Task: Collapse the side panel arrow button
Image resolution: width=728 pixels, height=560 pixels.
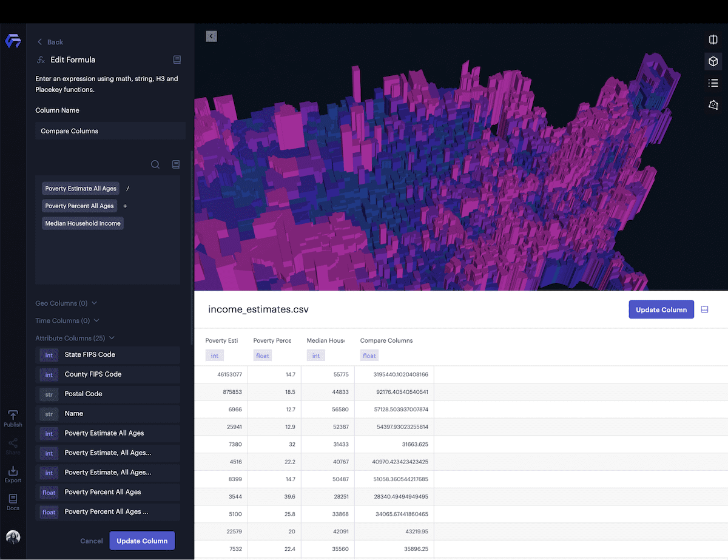Action: [x=211, y=36]
